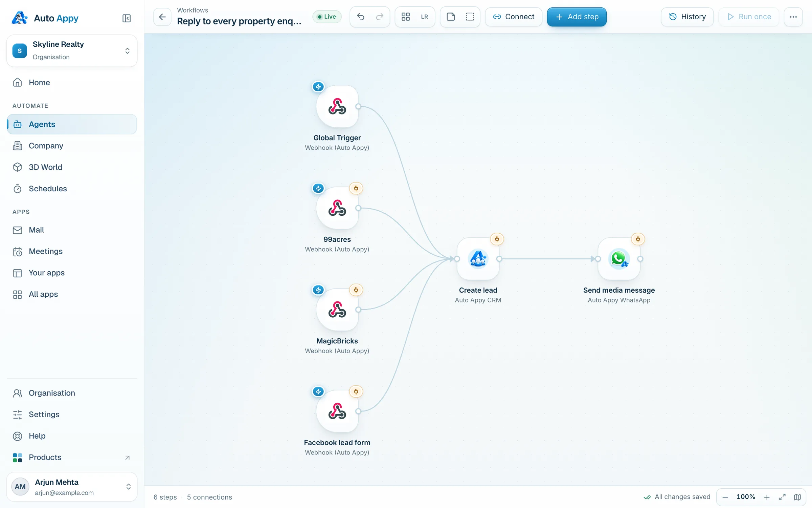
Task: Redo the last change
Action: click(x=380, y=17)
